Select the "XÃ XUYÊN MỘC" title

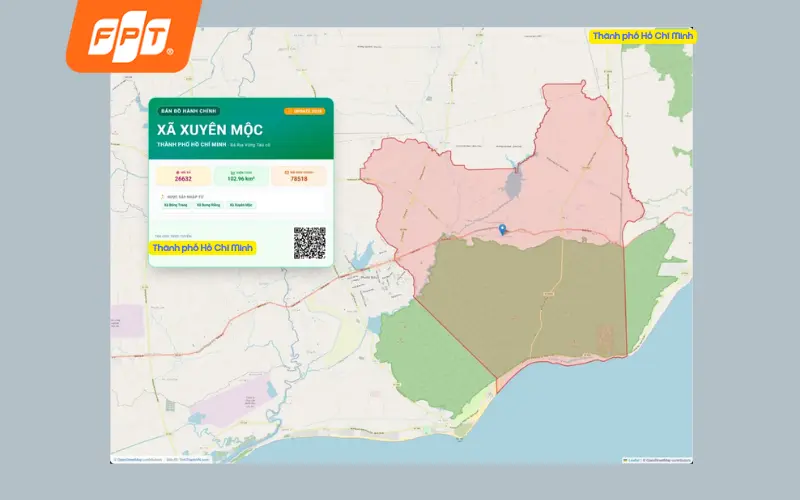[x=210, y=130]
